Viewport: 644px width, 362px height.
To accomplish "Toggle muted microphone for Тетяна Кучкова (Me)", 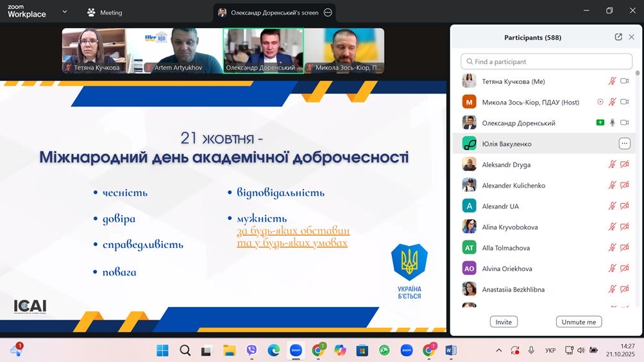I will (x=613, y=81).
